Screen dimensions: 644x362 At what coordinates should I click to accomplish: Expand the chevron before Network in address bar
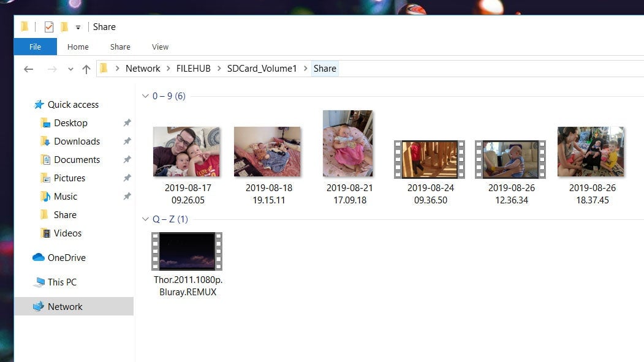[118, 69]
